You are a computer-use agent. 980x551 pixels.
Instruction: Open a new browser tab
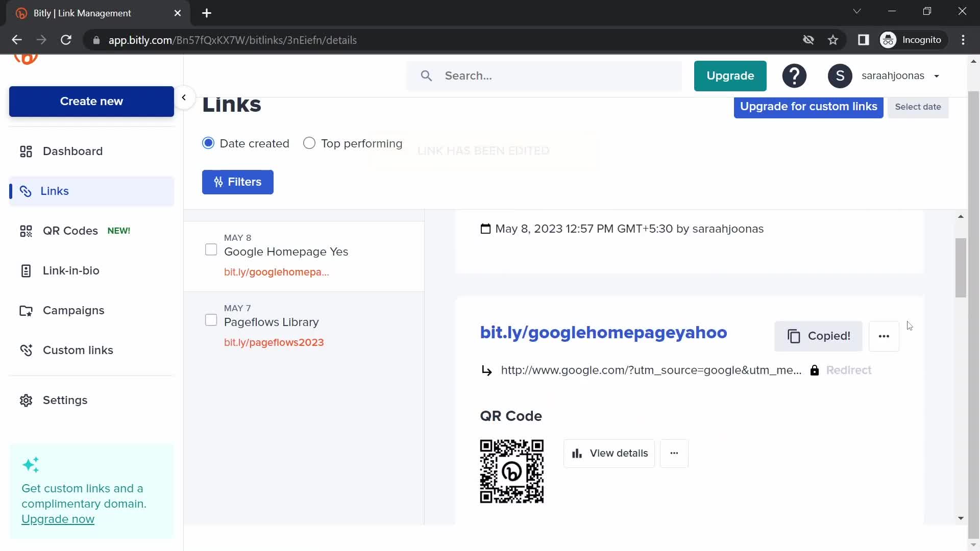[x=206, y=13]
